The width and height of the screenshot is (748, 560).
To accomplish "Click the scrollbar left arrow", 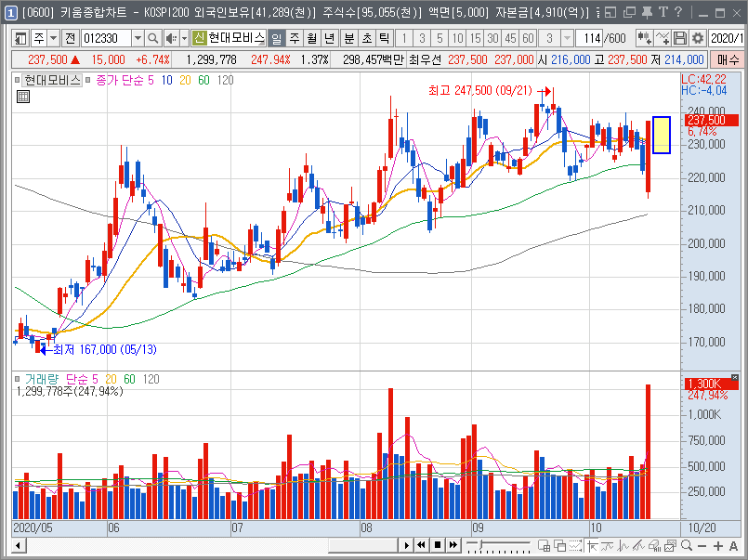I will pos(19,545).
